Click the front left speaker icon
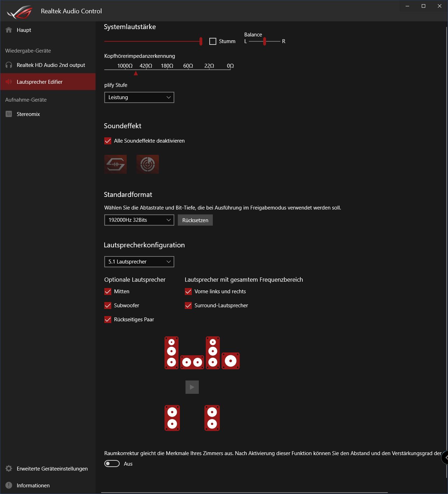Viewport: 448px width, 494px height. click(x=171, y=353)
